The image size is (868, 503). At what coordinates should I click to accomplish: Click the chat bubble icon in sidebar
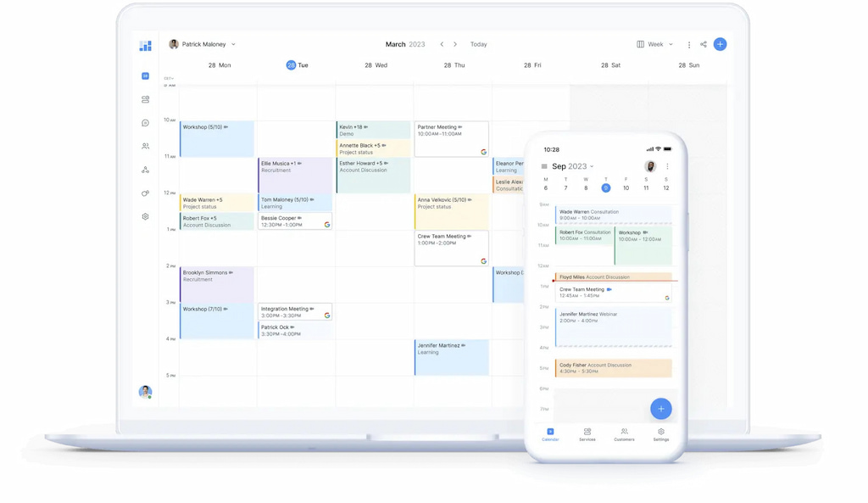tap(145, 123)
